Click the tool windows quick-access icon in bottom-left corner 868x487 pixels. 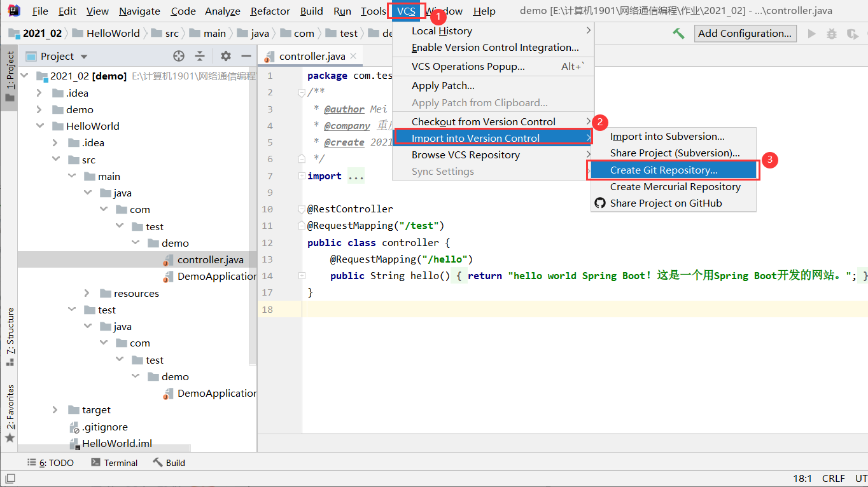[x=10, y=479]
